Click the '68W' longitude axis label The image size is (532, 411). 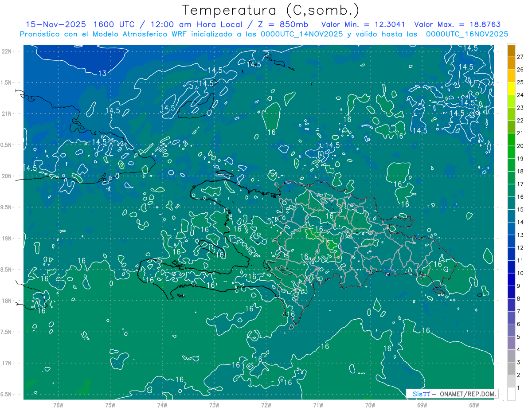[x=474, y=405]
